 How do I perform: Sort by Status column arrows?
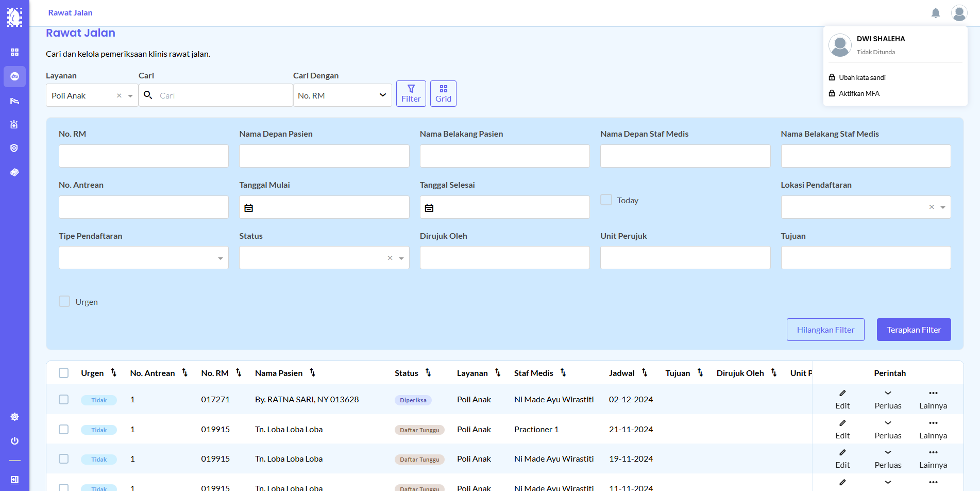428,372
